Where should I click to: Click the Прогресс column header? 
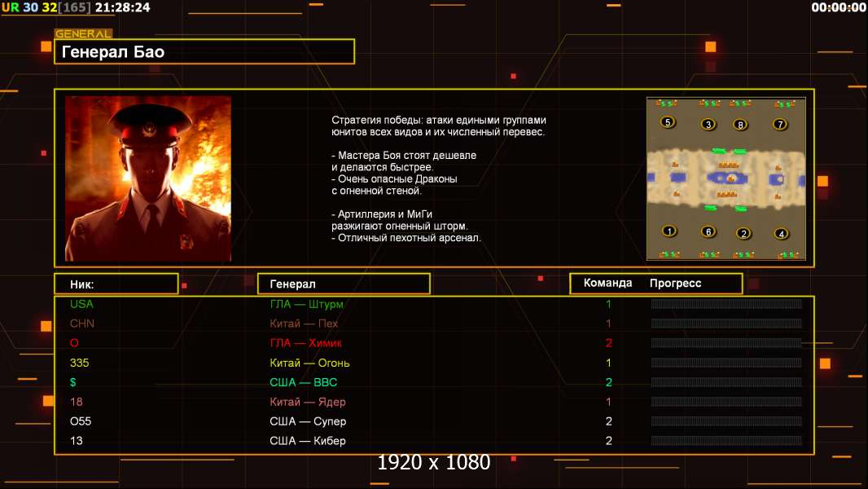tap(675, 283)
